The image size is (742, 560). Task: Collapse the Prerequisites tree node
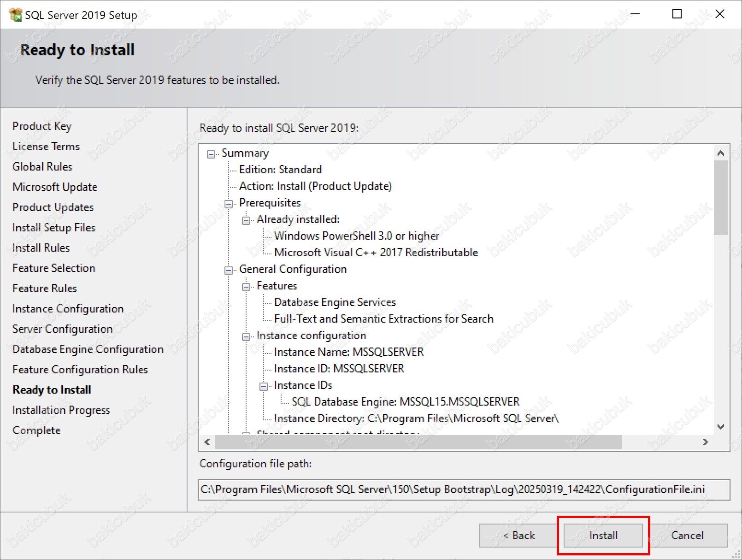point(229,204)
